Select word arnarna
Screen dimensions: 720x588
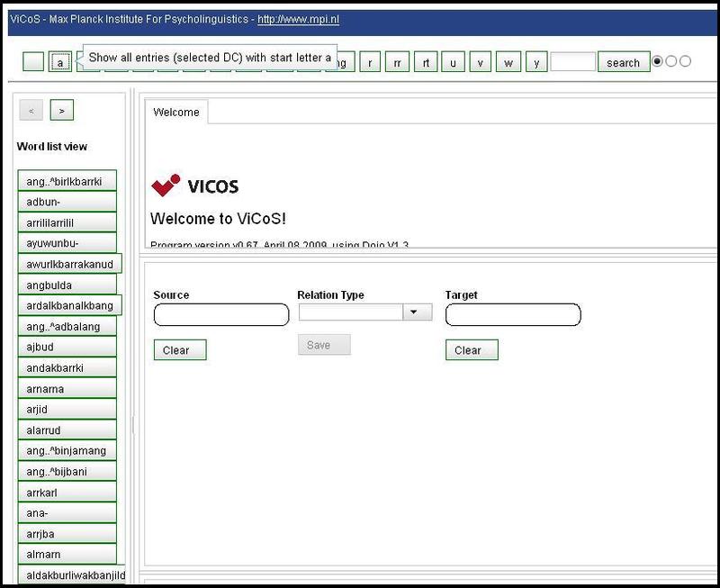point(67,389)
